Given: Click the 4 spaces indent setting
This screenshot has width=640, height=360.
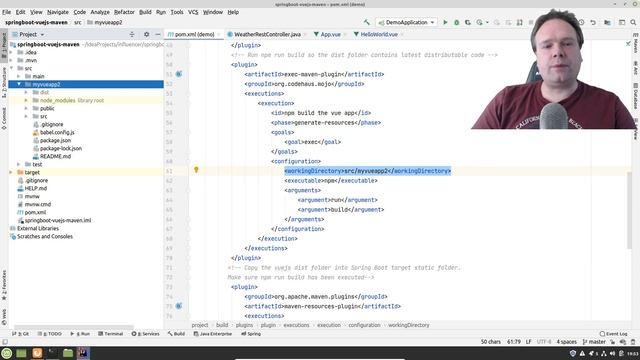Looking at the screenshot, I should [567, 342].
